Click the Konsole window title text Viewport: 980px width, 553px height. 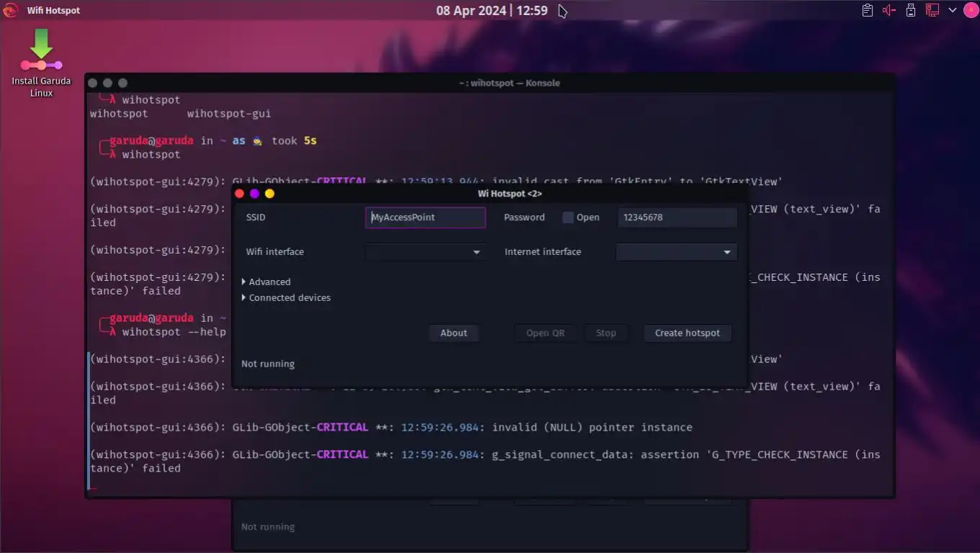click(x=509, y=83)
